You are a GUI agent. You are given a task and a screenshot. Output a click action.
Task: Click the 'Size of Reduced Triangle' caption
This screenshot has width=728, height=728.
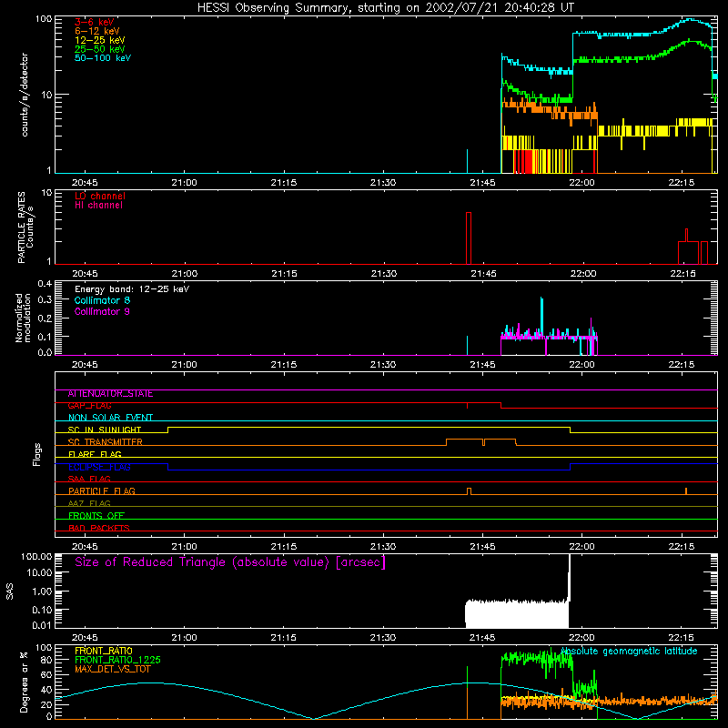pyautogui.click(x=230, y=562)
